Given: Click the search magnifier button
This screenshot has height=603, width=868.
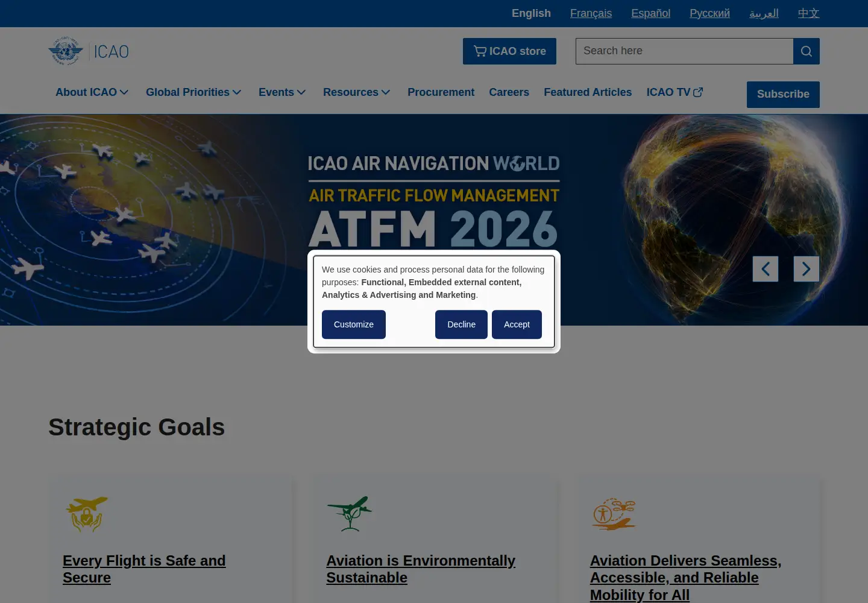Looking at the screenshot, I should click(x=807, y=51).
